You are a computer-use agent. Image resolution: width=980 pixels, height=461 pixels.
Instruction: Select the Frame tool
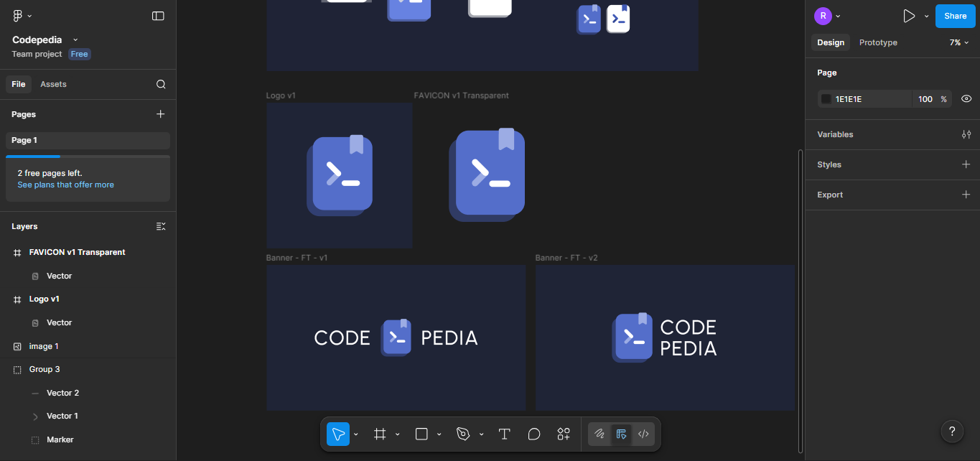[x=380, y=434]
